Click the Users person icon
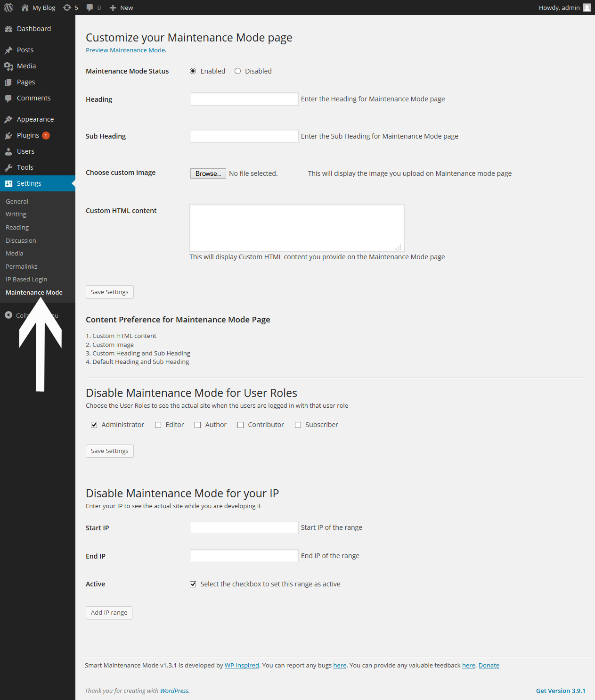The image size is (595, 700). tap(8, 151)
